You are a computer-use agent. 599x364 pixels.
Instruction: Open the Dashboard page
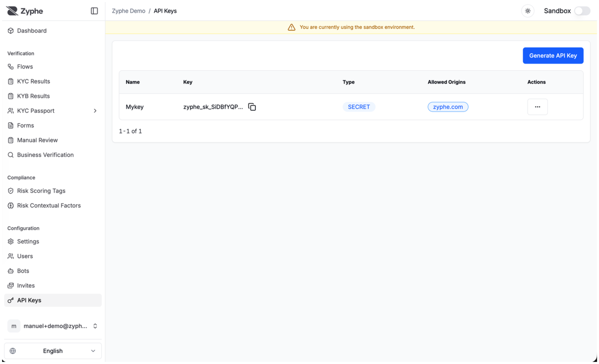(x=53, y=31)
